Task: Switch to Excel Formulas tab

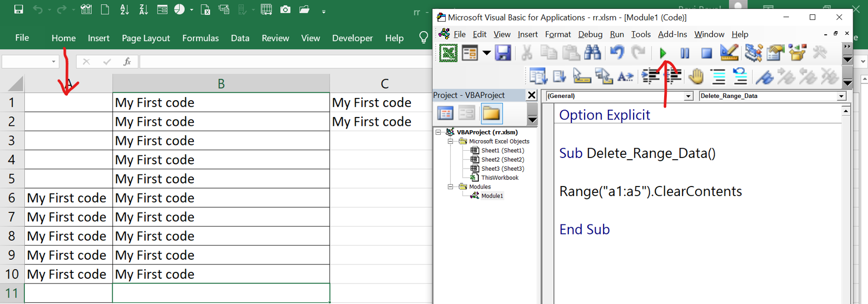Action: coord(200,38)
